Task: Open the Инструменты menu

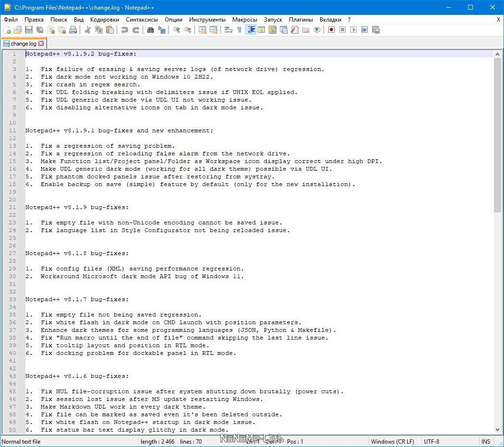Action: (207, 20)
